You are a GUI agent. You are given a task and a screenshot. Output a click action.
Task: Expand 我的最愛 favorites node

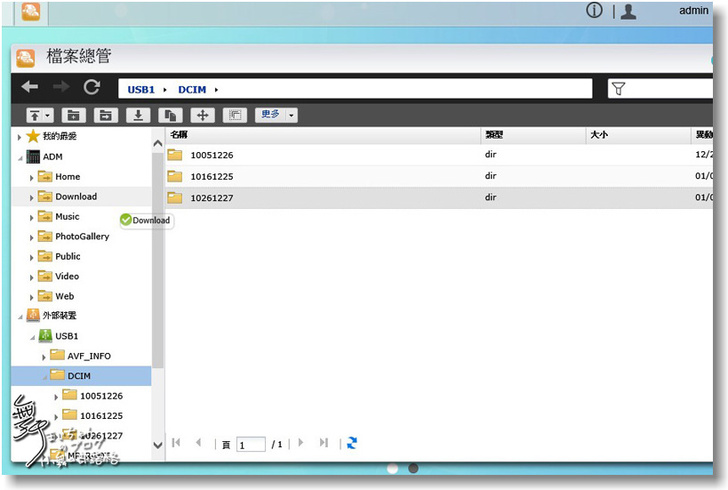click(19, 137)
